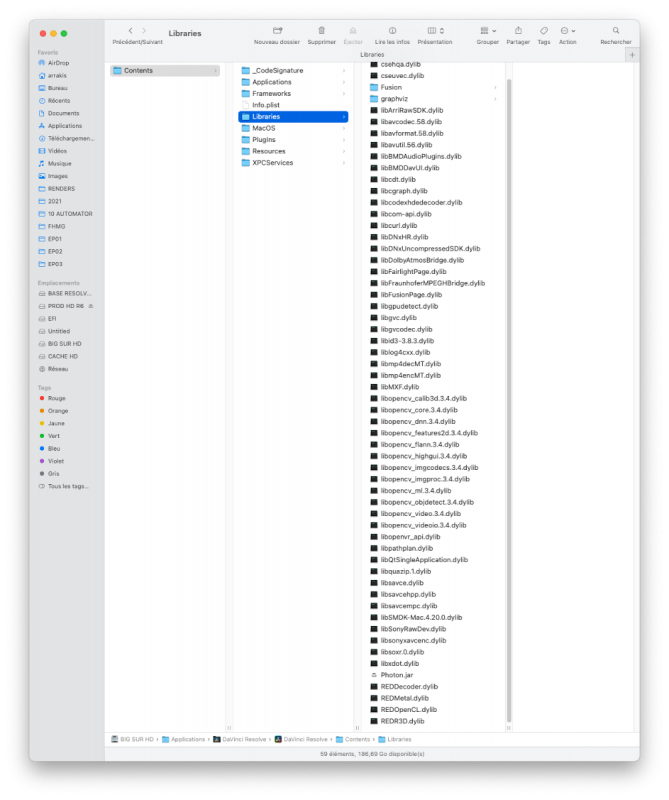Expand the Frameworks folder chevron
Screen dimensions: 669x800
click(x=344, y=94)
